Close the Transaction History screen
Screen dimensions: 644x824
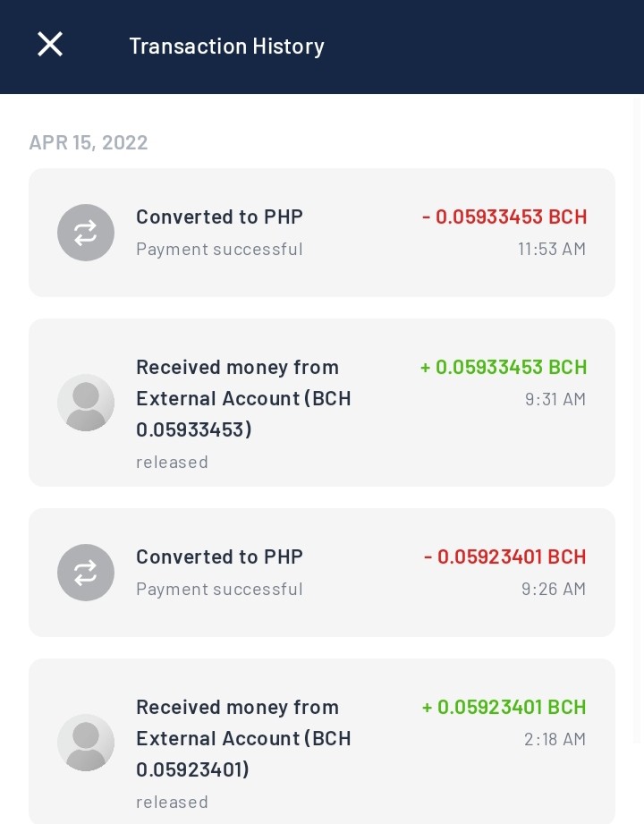coord(50,44)
